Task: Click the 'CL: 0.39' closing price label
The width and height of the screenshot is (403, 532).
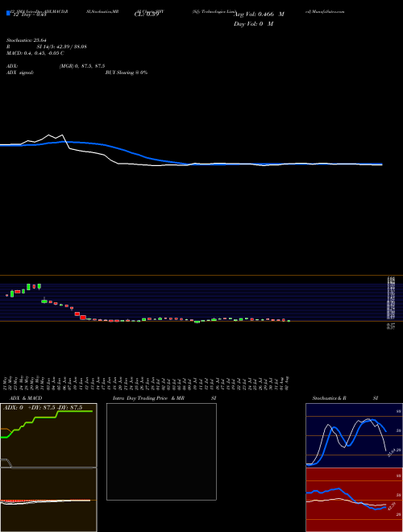Action: click(x=147, y=15)
